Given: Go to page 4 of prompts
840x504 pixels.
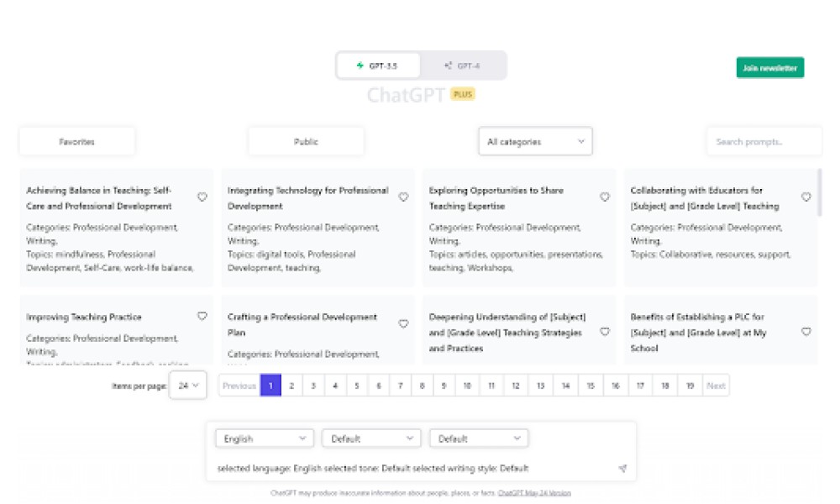Looking at the screenshot, I should pyautogui.click(x=335, y=386).
